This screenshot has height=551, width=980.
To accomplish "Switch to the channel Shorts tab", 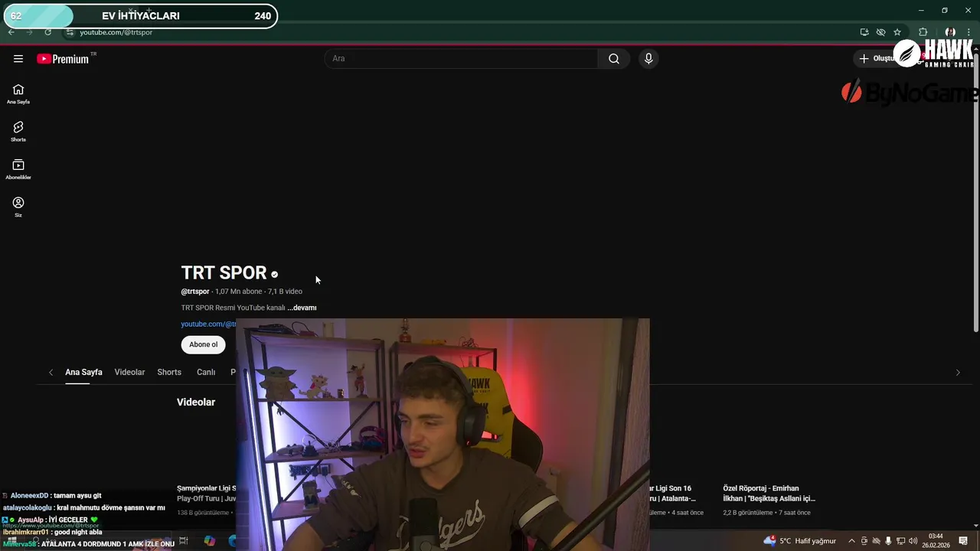I will (x=169, y=372).
